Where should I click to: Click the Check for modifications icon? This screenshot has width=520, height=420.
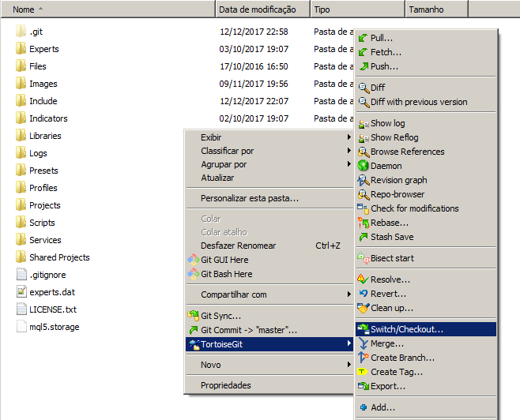[x=364, y=208]
